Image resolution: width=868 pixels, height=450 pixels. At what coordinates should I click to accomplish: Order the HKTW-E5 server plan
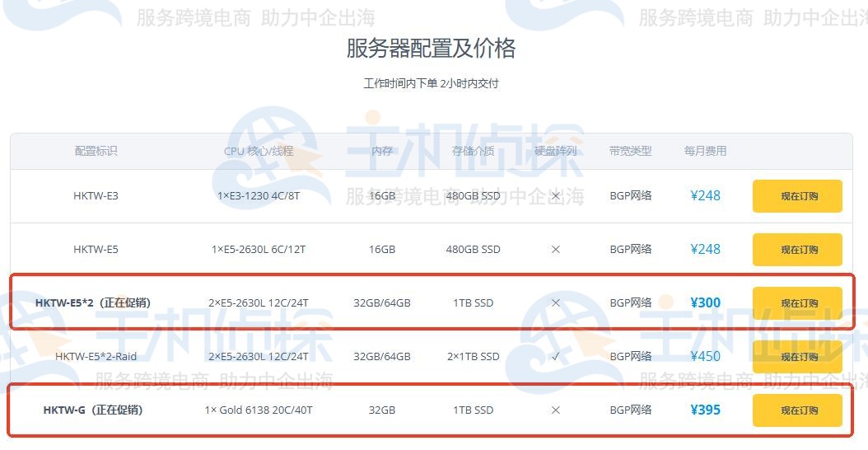point(796,250)
